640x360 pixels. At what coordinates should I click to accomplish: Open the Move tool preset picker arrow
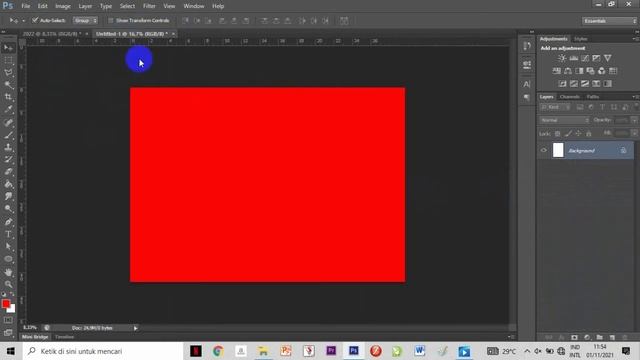click(24, 20)
